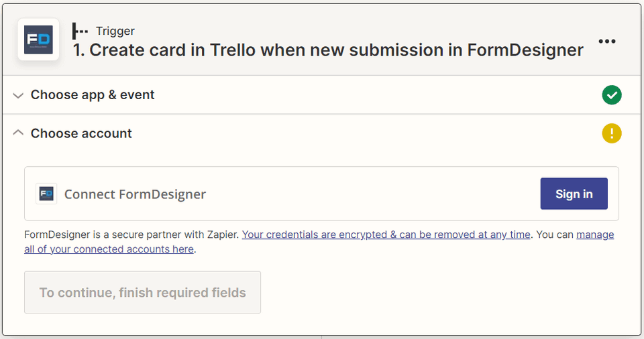
Task: Click the secure partner with Zapier sentence
Action: 131,234
